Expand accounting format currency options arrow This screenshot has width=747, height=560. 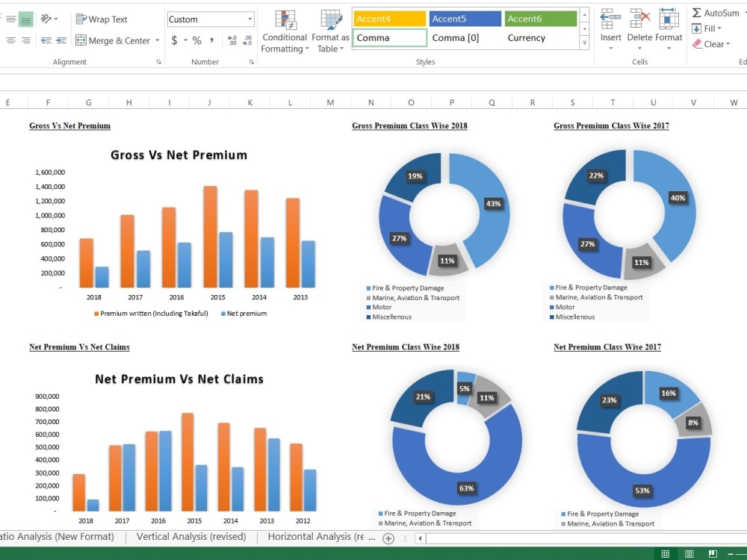(185, 40)
